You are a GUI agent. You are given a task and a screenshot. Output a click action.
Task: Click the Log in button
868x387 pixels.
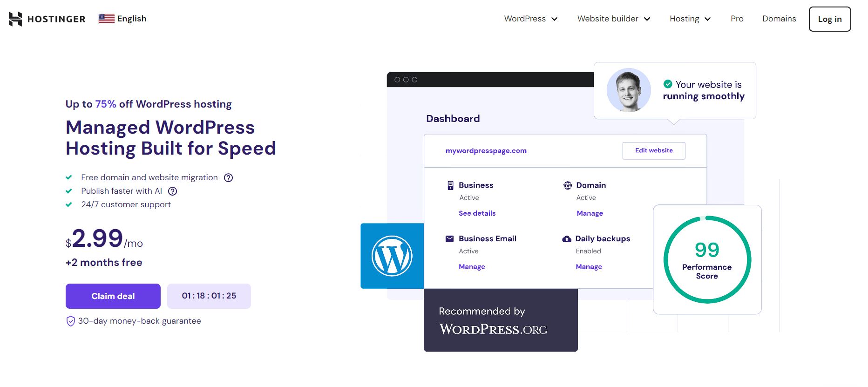tap(830, 19)
